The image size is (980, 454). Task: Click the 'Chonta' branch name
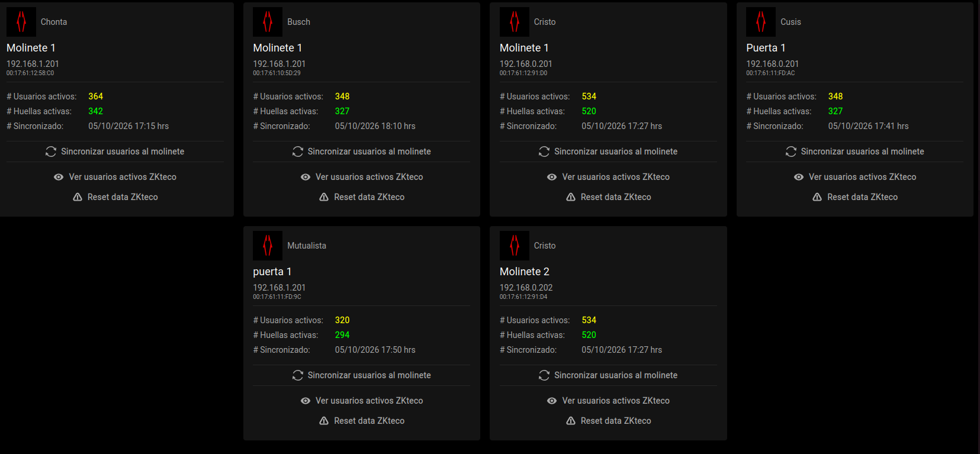point(54,22)
